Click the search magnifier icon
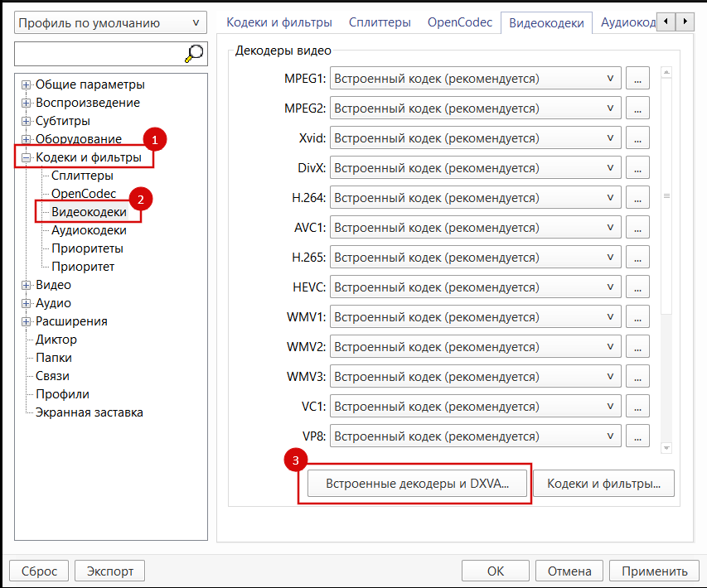The height and width of the screenshot is (588, 707). [x=193, y=53]
